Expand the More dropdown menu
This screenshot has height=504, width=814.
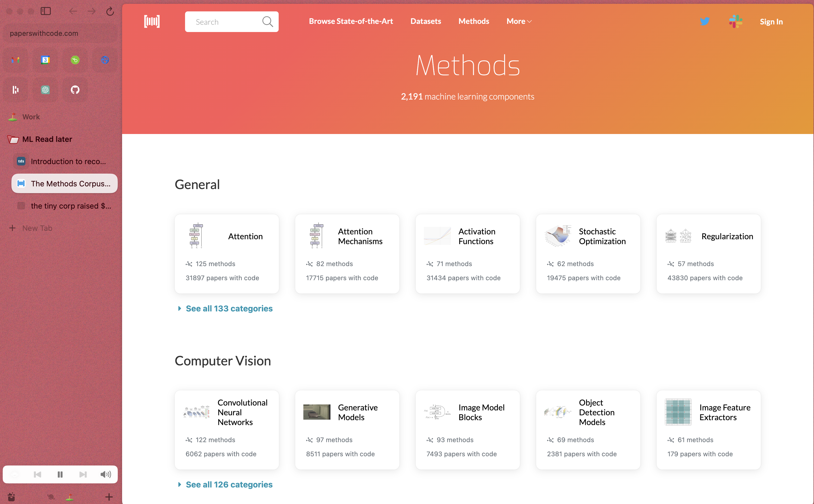[519, 21]
